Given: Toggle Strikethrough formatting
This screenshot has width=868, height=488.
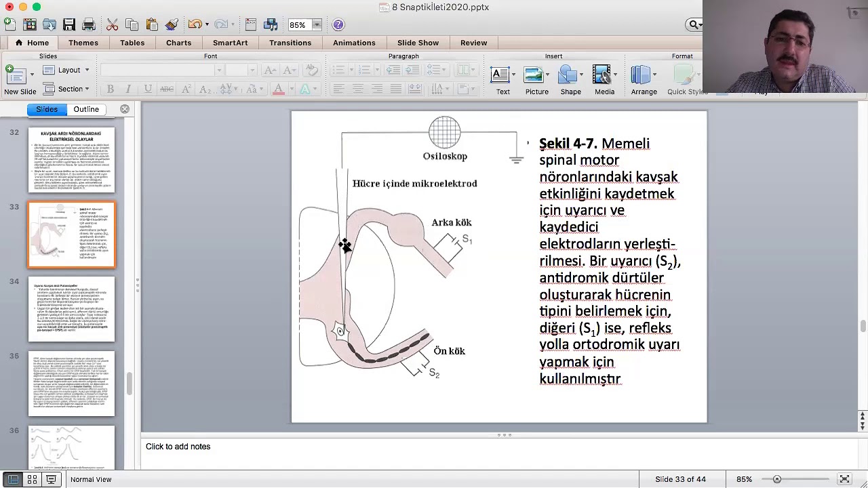Looking at the screenshot, I should [167, 89].
